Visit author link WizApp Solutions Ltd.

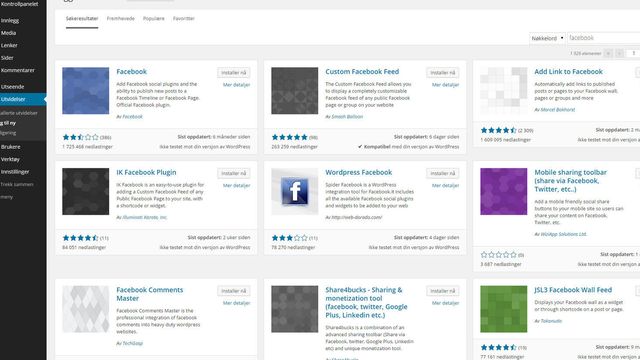pos(564,234)
